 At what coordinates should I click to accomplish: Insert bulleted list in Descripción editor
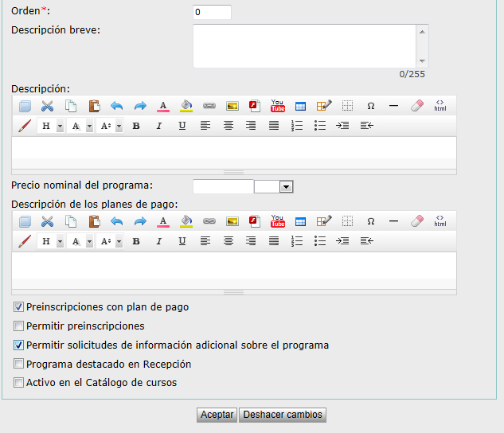tap(320, 126)
